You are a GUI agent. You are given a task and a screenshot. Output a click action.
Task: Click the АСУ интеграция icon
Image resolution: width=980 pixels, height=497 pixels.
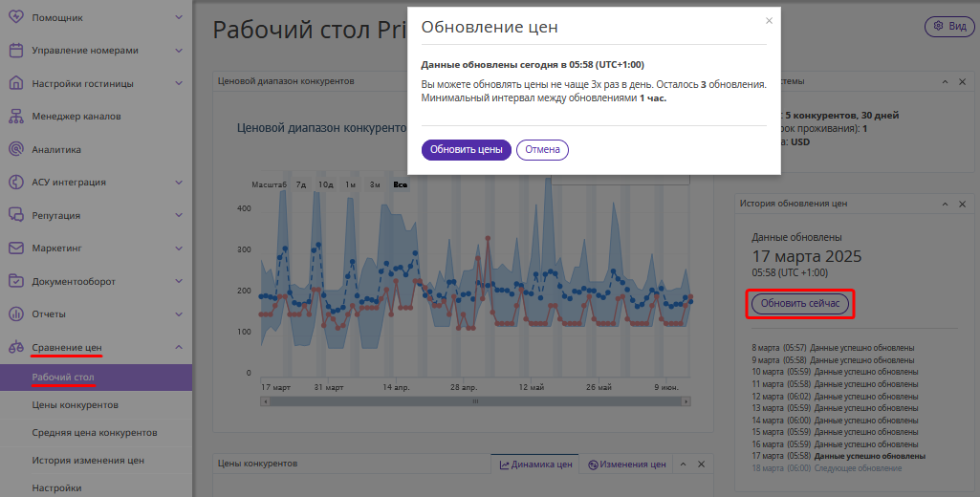click(x=16, y=183)
